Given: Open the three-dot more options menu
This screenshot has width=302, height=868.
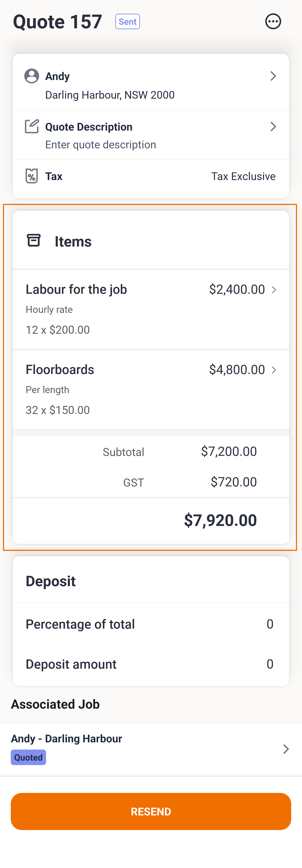Looking at the screenshot, I should pyautogui.click(x=273, y=22).
